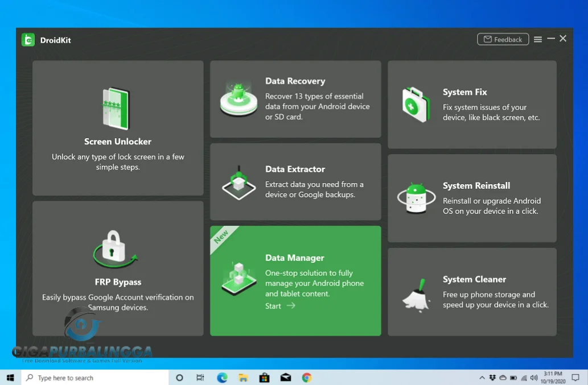The width and height of the screenshot is (588, 385).
Task: Click 'Easily bypass Google Account verification' text
Action: pyautogui.click(x=118, y=302)
